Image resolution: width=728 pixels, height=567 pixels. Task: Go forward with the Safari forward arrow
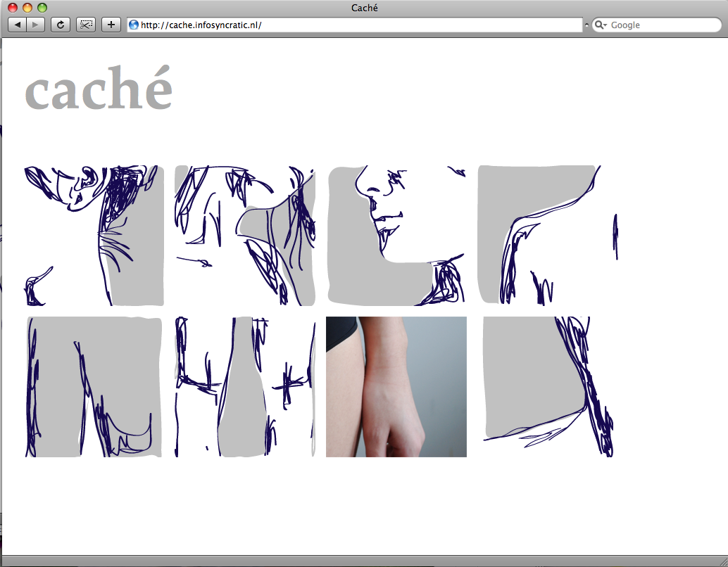pyautogui.click(x=36, y=25)
